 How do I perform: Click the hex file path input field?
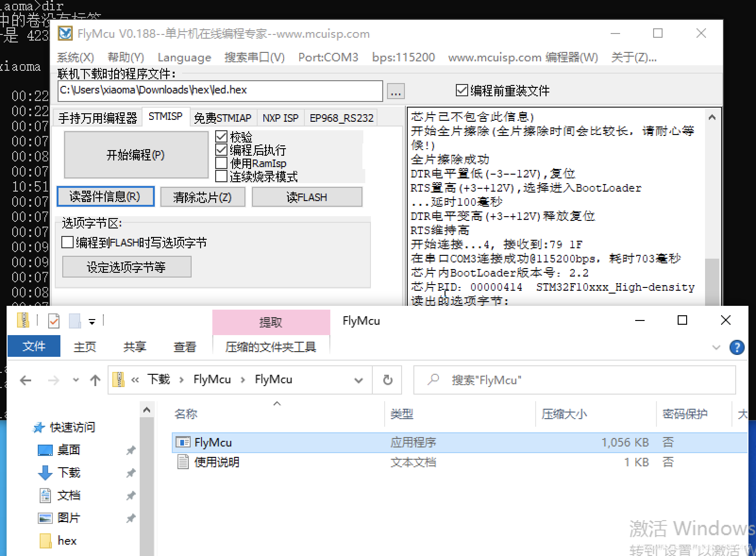coord(219,90)
